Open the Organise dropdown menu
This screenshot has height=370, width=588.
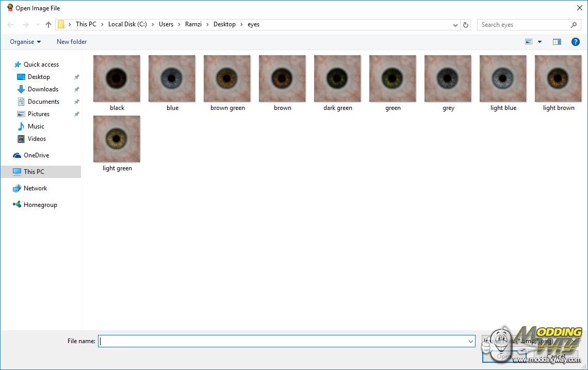[x=25, y=42]
